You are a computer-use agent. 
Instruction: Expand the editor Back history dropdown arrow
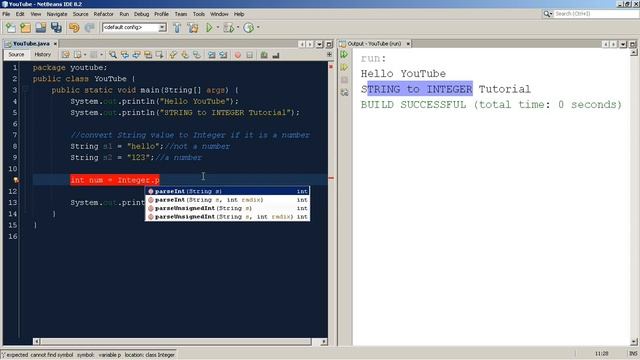[x=85, y=55]
